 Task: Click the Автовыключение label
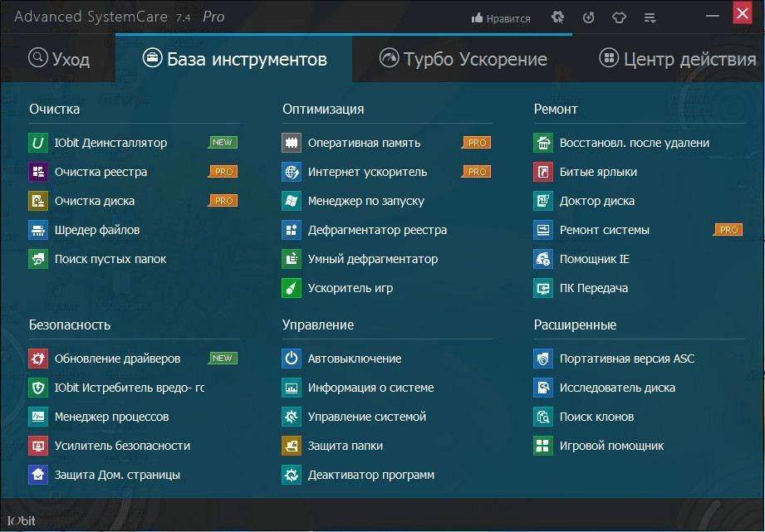point(354,359)
